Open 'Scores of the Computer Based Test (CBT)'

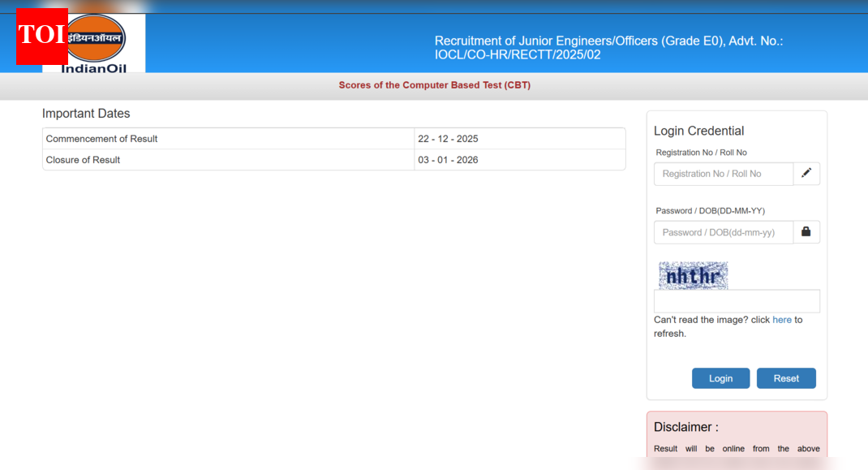(x=434, y=84)
